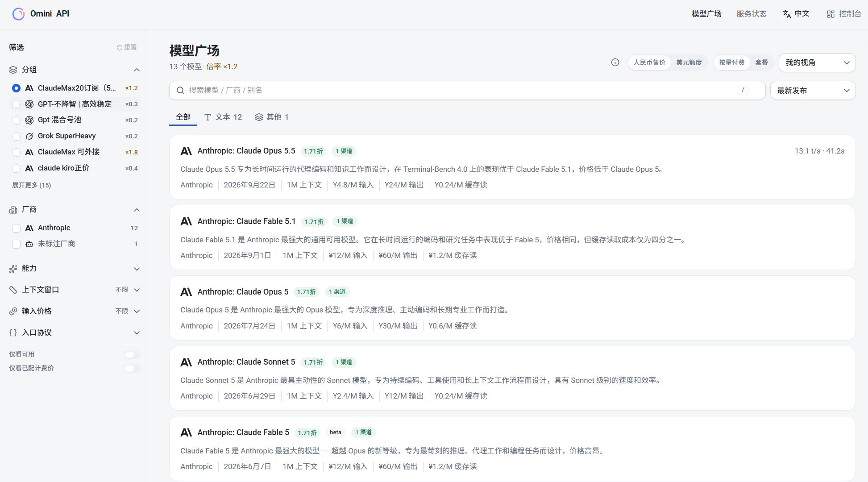Check the 未标注厂商 checkbox
This screenshot has width=868, height=482.
pyautogui.click(x=16, y=244)
